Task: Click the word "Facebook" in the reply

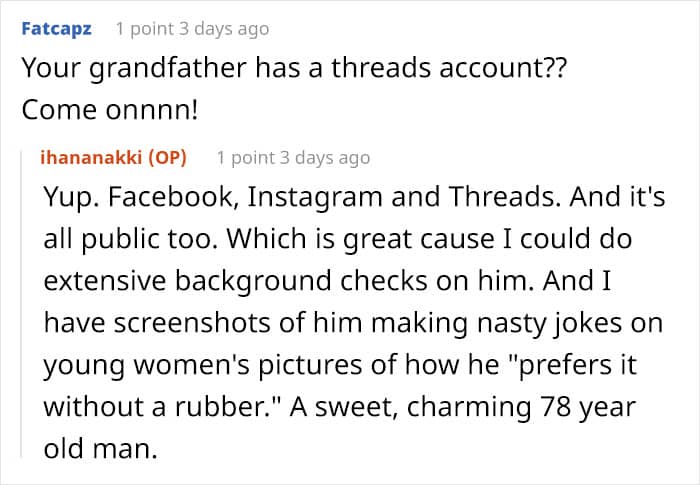Action: (172, 197)
